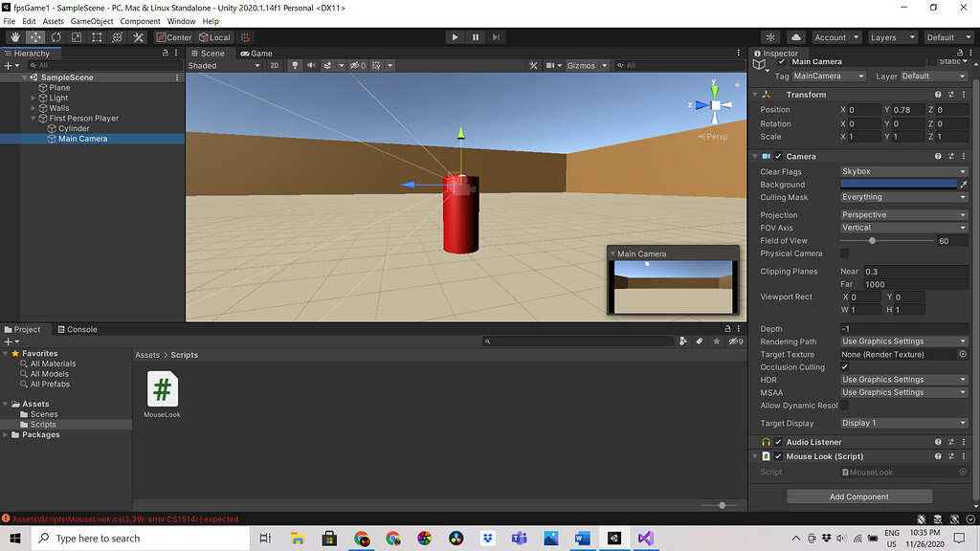This screenshot has height=551, width=980.
Task: Click the Play button to enter play mode
Action: click(454, 37)
